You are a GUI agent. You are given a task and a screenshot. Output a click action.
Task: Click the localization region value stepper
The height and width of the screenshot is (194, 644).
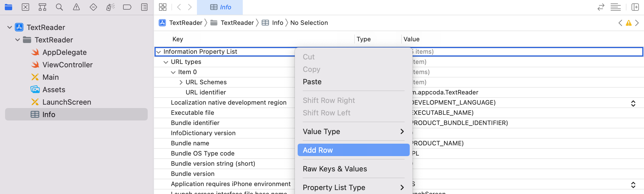tap(633, 103)
